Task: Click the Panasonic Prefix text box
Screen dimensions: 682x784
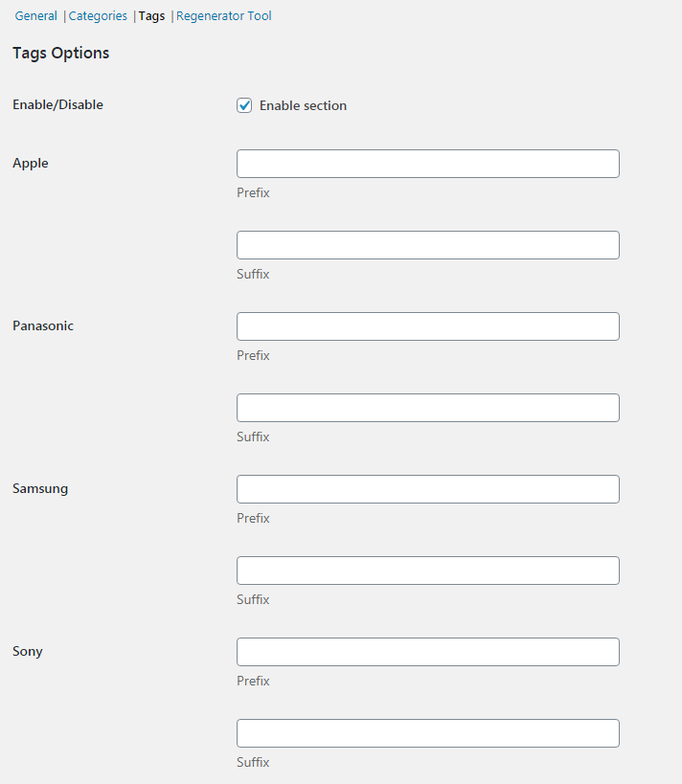Action: point(428,326)
